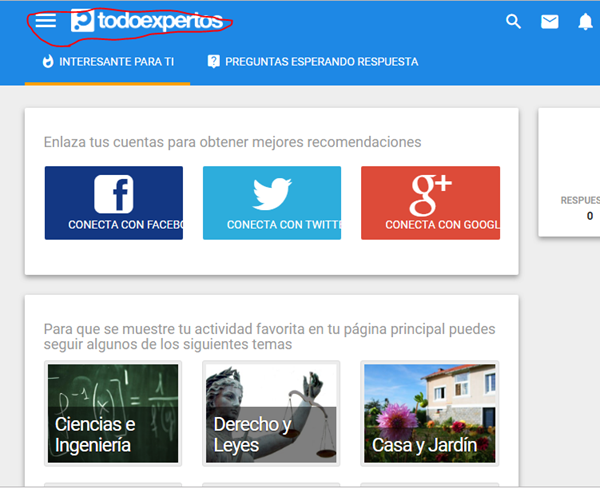This screenshot has height=489, width=600.
Task: Open the hamburger menu
Action: coord(46,21)
